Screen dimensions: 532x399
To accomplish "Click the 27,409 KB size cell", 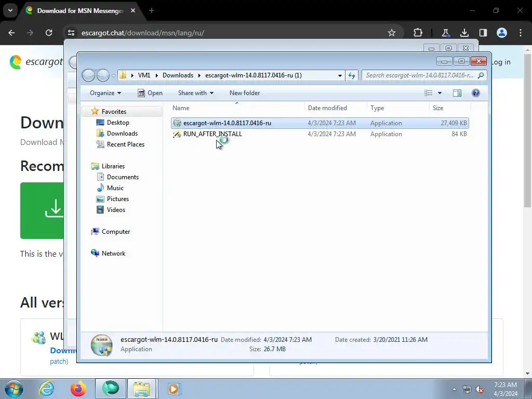I will pyautogui.click(x=454, y=123).
